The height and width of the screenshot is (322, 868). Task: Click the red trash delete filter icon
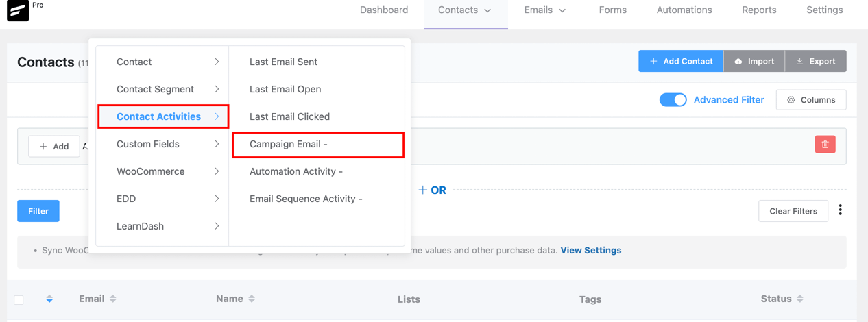click(x=825, y=145)
